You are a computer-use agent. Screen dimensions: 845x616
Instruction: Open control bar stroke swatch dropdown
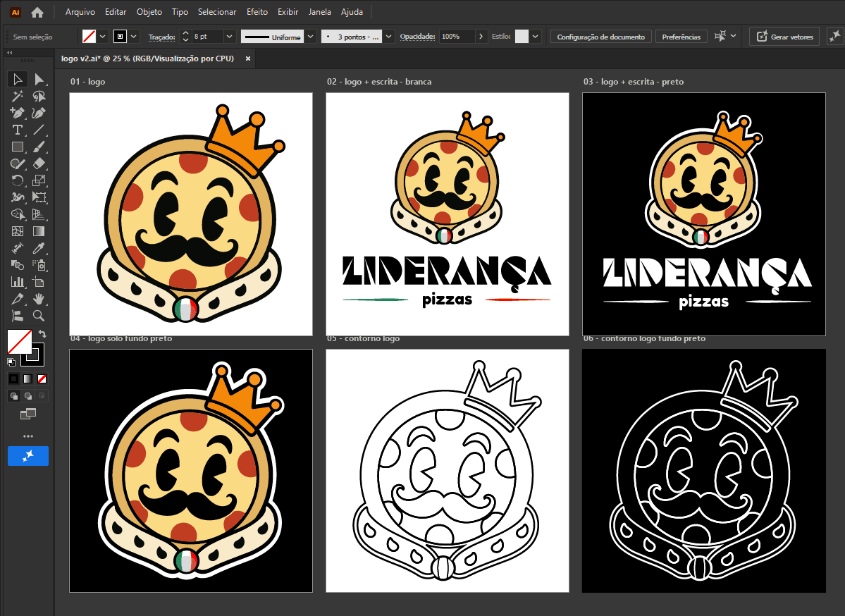[134, 37]
